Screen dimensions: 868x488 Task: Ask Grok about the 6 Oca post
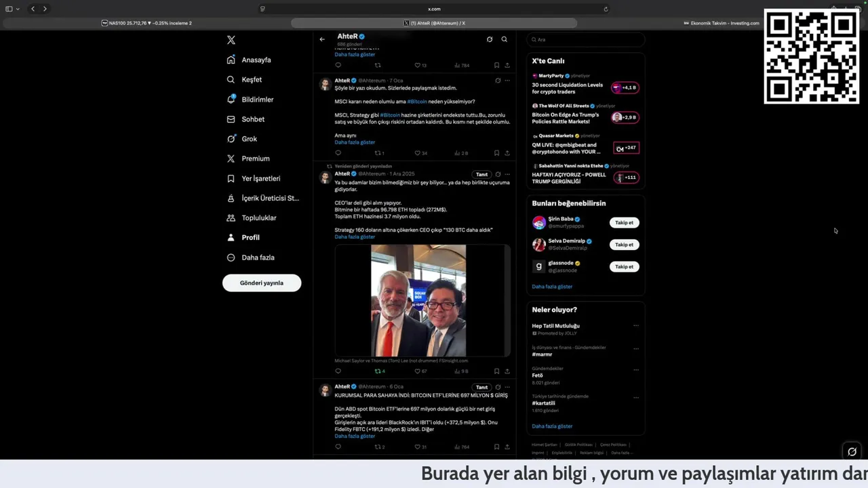point(498,387)
